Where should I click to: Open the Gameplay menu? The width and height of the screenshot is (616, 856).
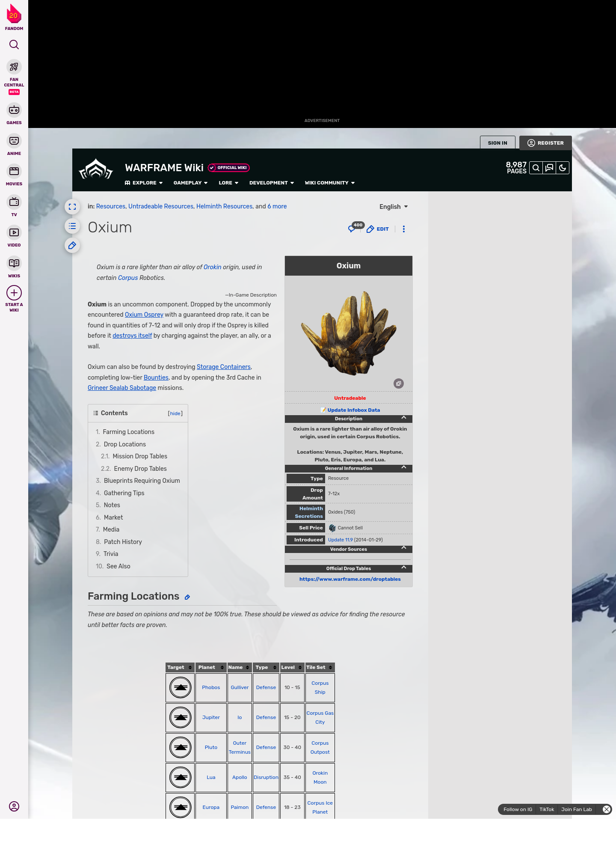(190, 183)
